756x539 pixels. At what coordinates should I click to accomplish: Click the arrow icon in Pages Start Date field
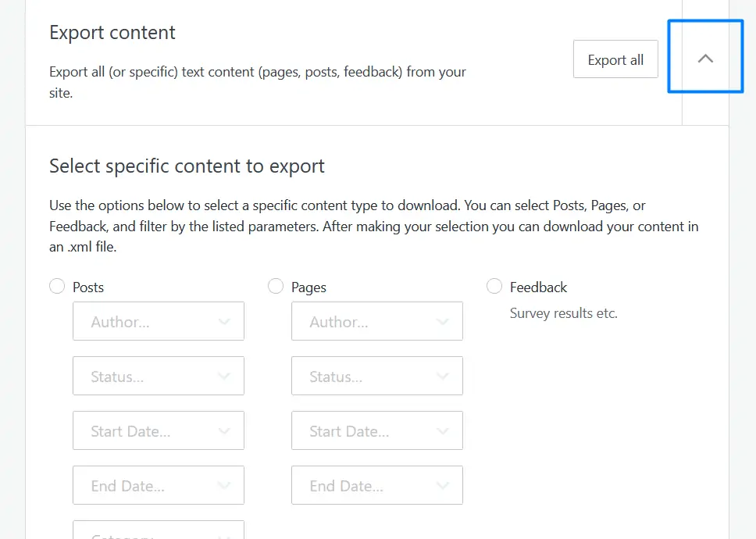[x=443, y=431]
